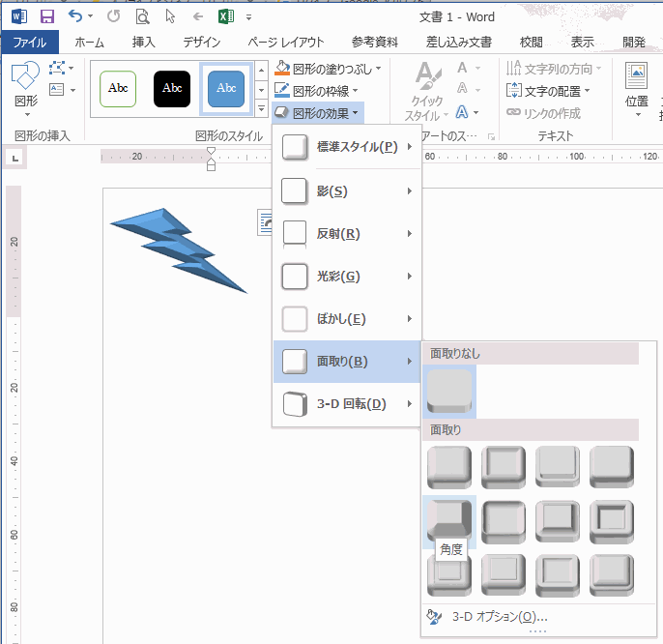Click the Text Fill A icon

462,68
